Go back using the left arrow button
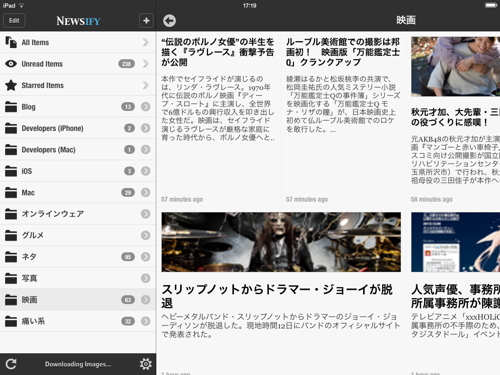Viewport: 500px width, 375px height. tap(169, 21)
